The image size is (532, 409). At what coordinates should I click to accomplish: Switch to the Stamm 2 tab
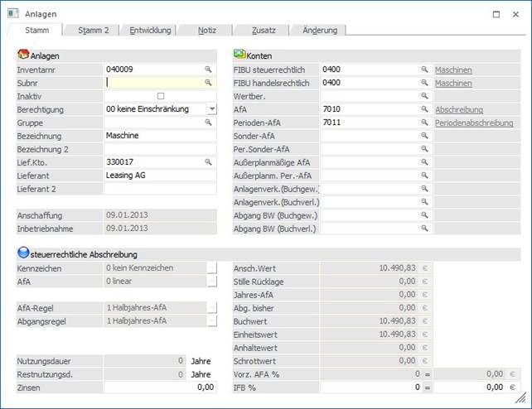(93, 31)
